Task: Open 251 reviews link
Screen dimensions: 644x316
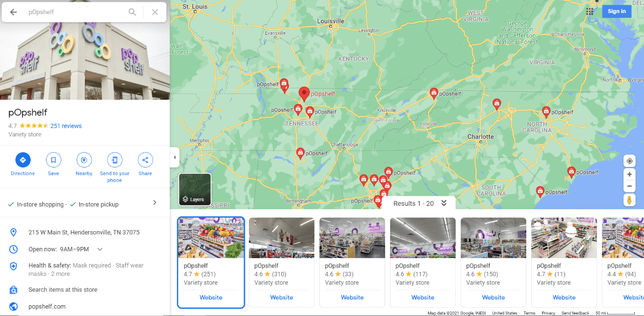Action: tap(66, 126)
